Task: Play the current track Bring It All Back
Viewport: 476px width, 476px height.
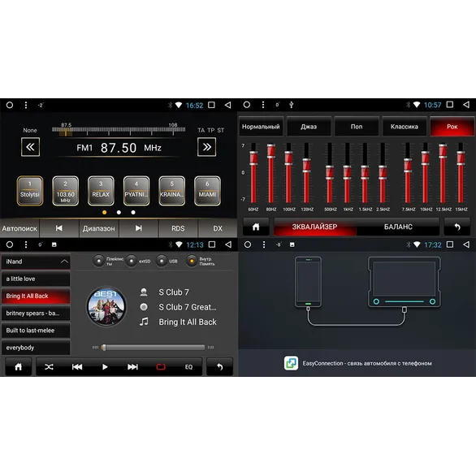Action: (105, 367)
